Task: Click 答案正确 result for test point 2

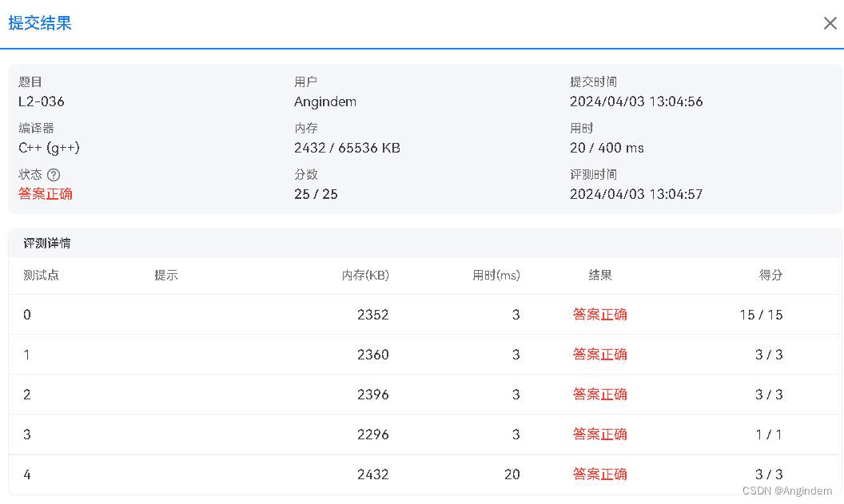Action: coord(600,395)
